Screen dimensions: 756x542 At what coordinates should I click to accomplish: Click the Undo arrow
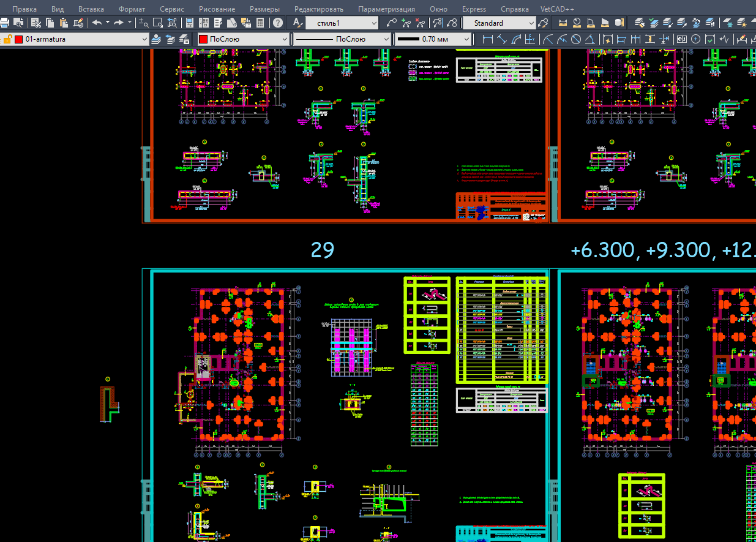point(97,23)
